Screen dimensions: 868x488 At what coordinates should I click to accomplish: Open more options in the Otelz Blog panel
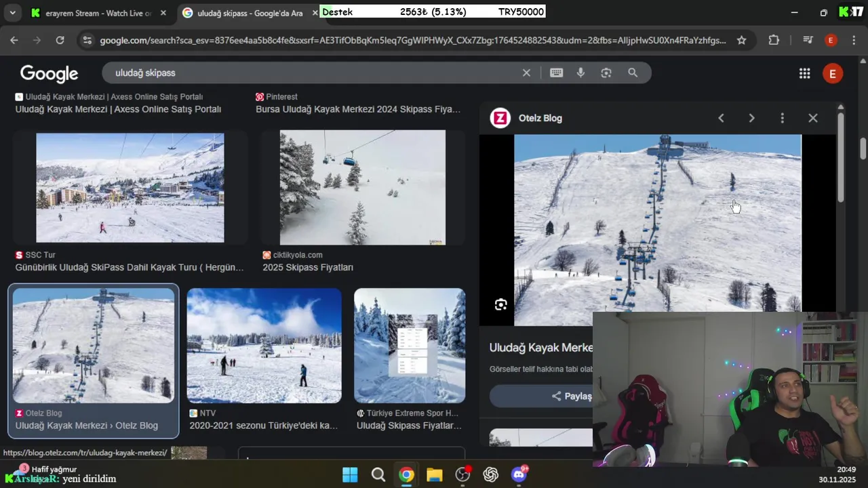coord(782,118)
